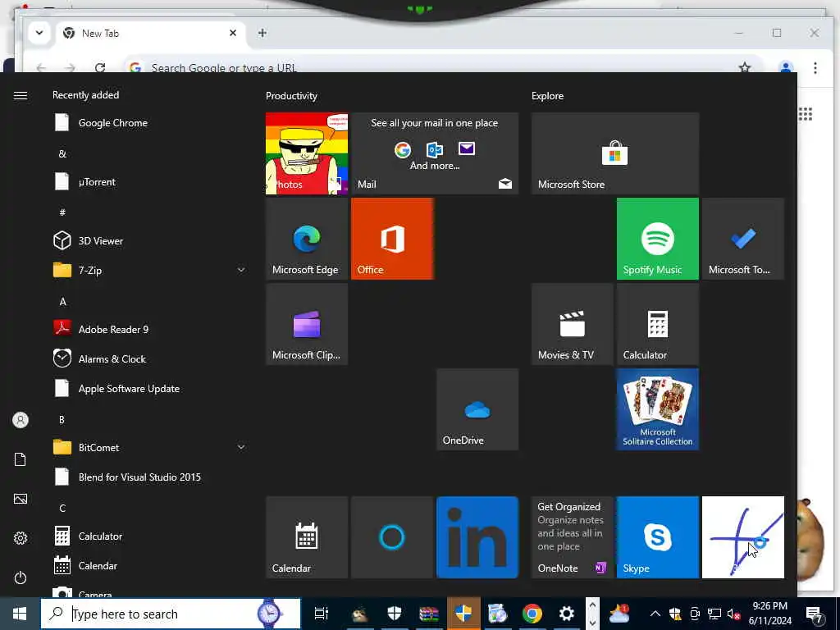The height and width of the screenshot is (630, 840).
Task: Click the & section header in app list
Action: tap(62, 153)
